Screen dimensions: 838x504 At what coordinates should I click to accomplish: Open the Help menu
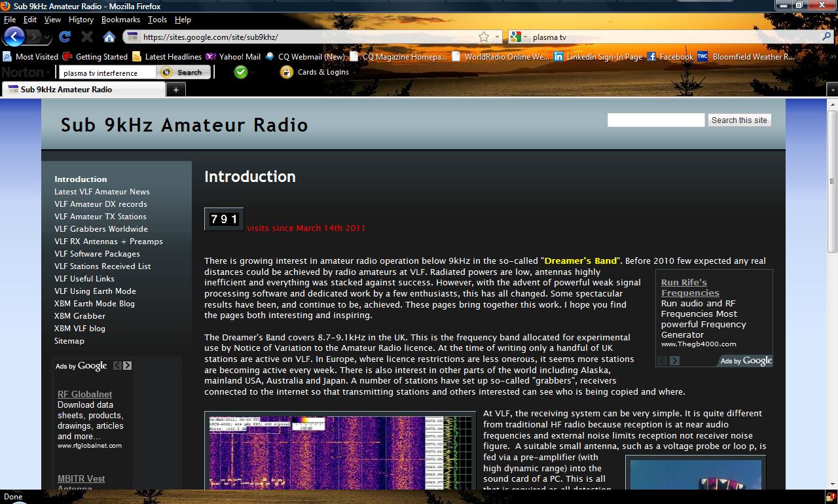pyautogui.click(x=183, y=20)
